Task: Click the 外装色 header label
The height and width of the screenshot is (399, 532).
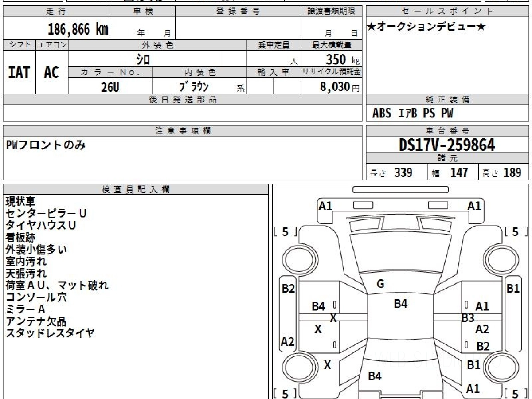Action: point(157,45)
